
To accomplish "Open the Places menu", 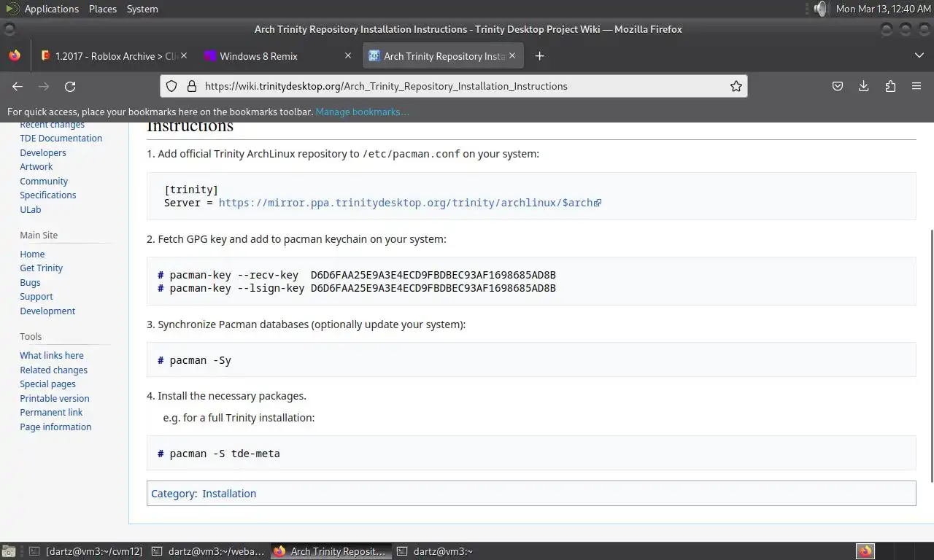I will pos(103,9).
